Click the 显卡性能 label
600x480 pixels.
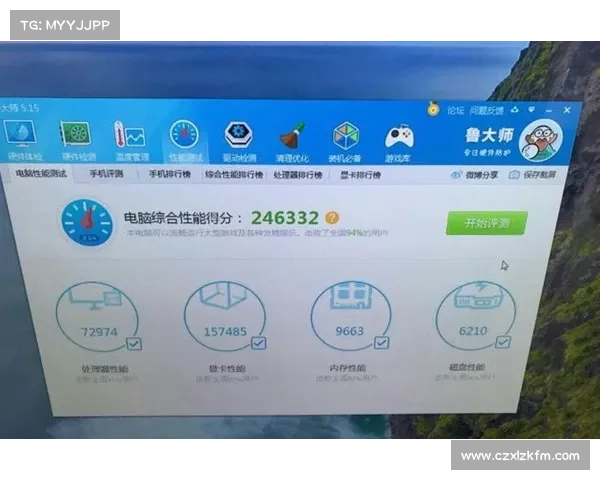tap(227, 368)
